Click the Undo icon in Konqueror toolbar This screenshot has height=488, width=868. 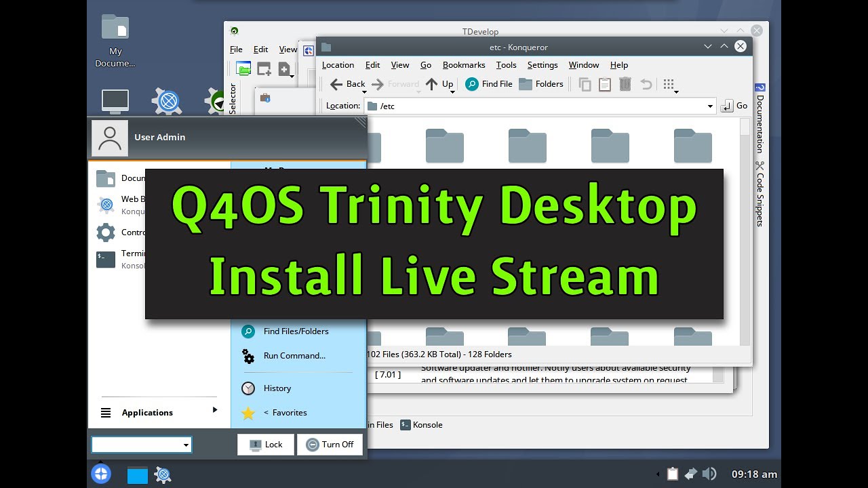click(646, 84)
